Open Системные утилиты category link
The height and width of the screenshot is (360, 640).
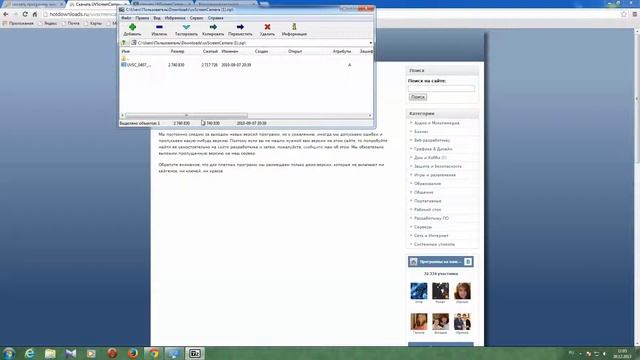pyautogui.click(x=434, y=244)
